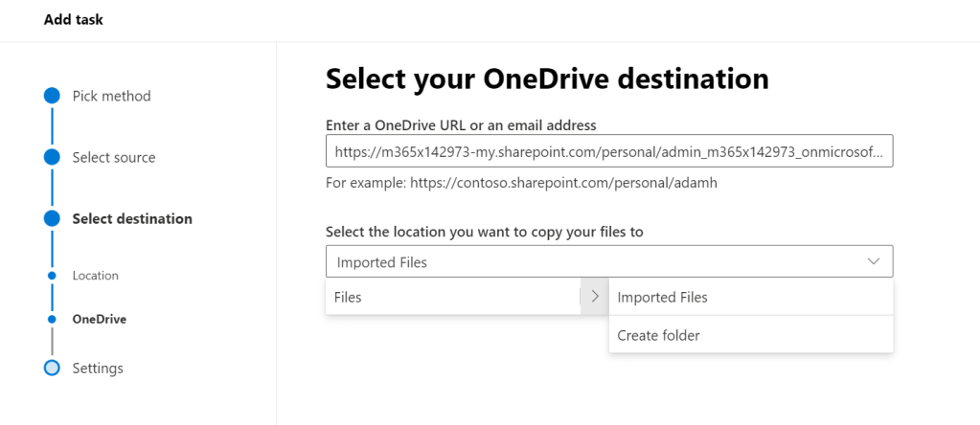Viewport: 980px width, 425px height.
Task: Jump to the Settings step label
Action: point(98,368)
